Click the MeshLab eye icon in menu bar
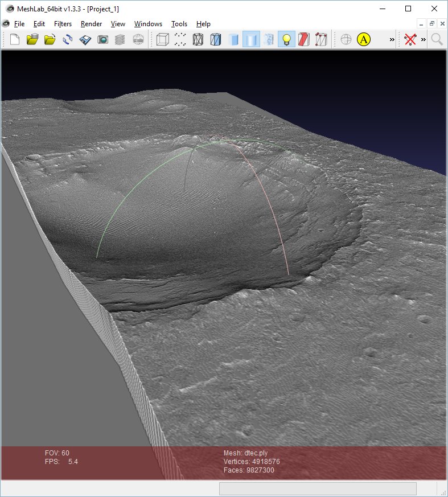The image size is (448, 497). (6, 23)
